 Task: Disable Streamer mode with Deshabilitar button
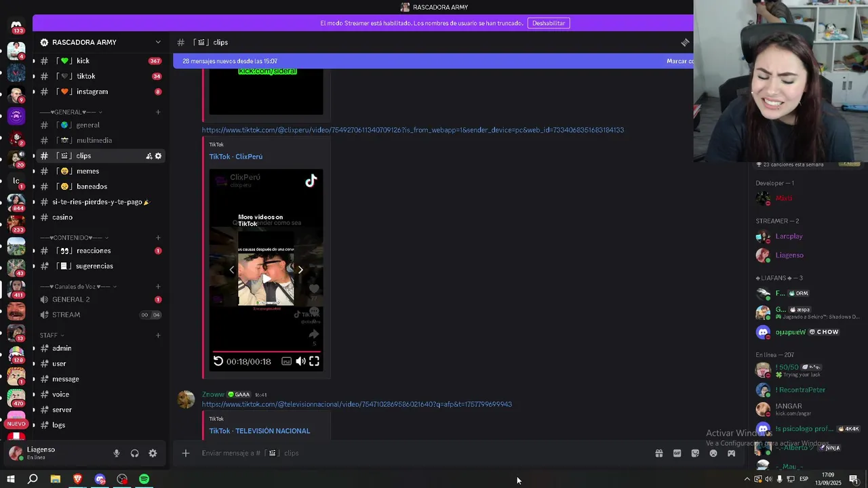click(548, 23)
